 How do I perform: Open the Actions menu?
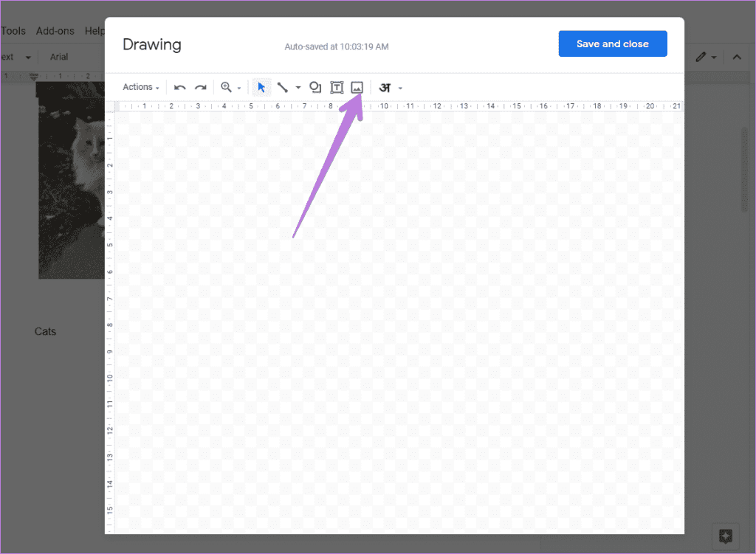tap(140, 87)
